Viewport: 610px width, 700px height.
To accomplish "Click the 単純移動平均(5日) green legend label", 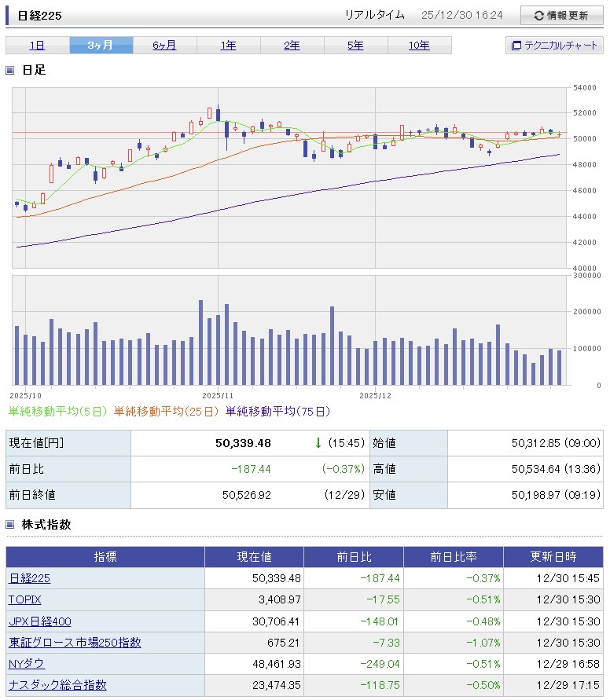I will (59, 411).
